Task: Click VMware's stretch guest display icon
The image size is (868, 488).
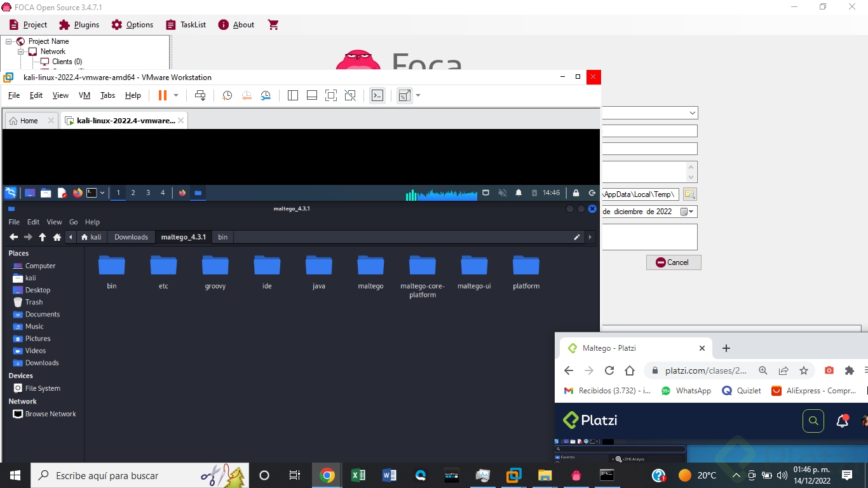Action: point(404,95)
